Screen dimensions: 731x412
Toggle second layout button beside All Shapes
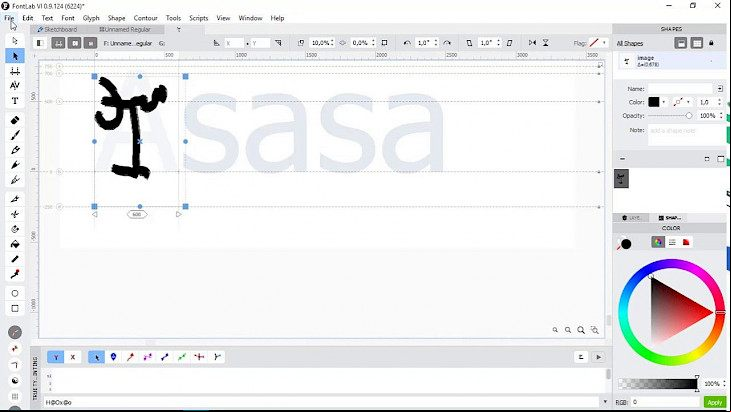click(697, 43)
